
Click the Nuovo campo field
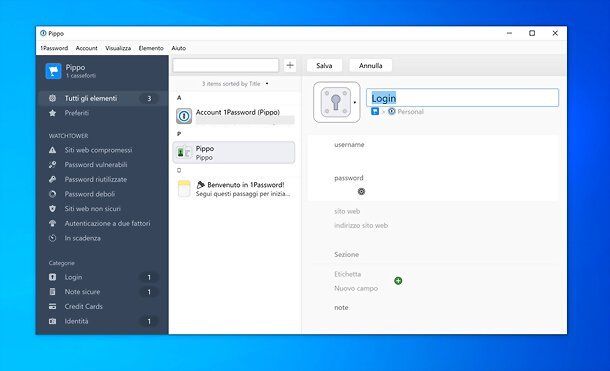click(356, 289)
